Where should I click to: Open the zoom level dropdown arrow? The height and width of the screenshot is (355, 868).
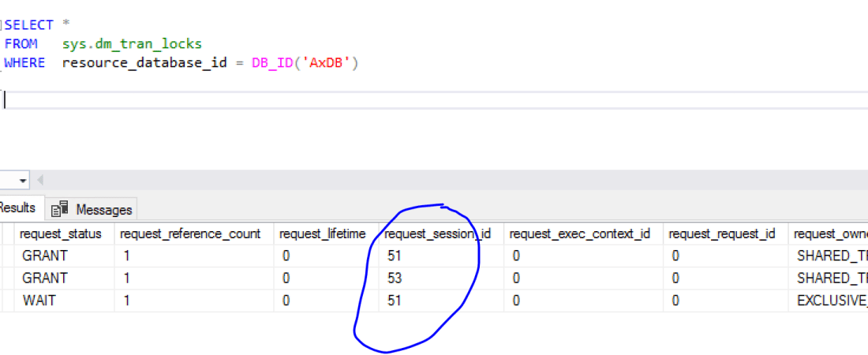pos(23,181)
